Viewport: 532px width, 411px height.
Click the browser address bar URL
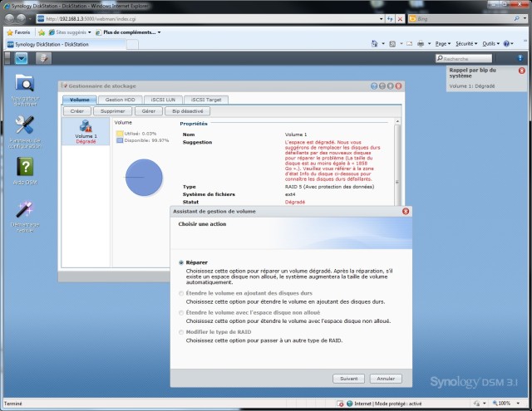(91, 19)
